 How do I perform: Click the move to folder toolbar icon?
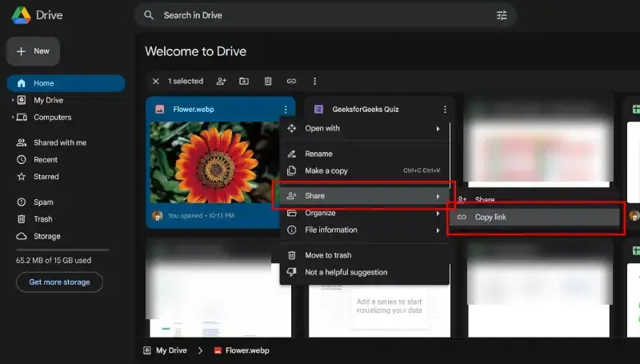(x=244, y=82)
